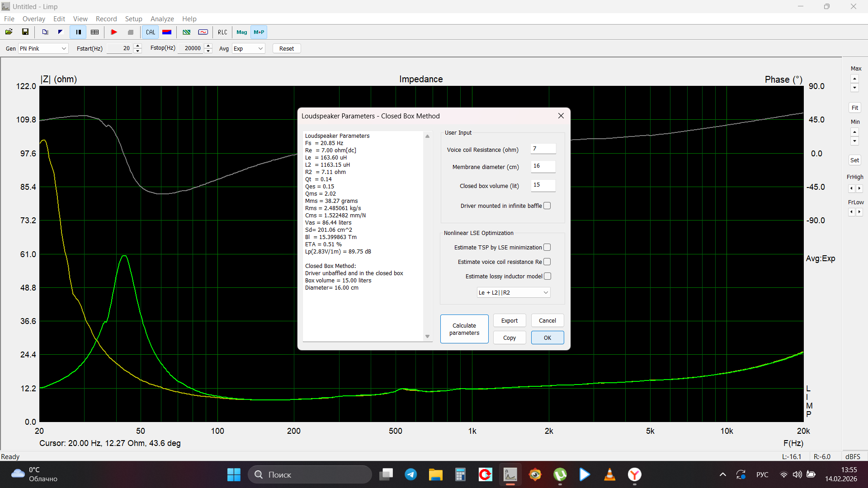The width and height of the screenshot is (868, 488).
Task: Click the Export button in dialog
Action: coord(509,321)
